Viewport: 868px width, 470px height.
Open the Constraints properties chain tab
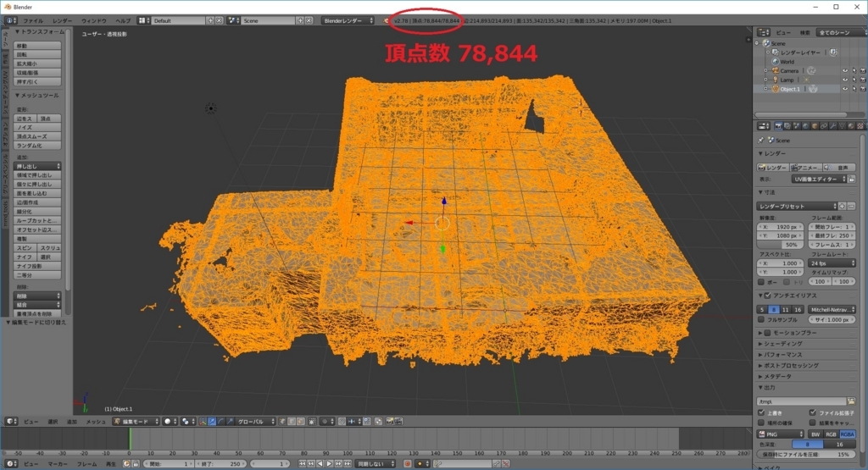(x=824, y=126)
